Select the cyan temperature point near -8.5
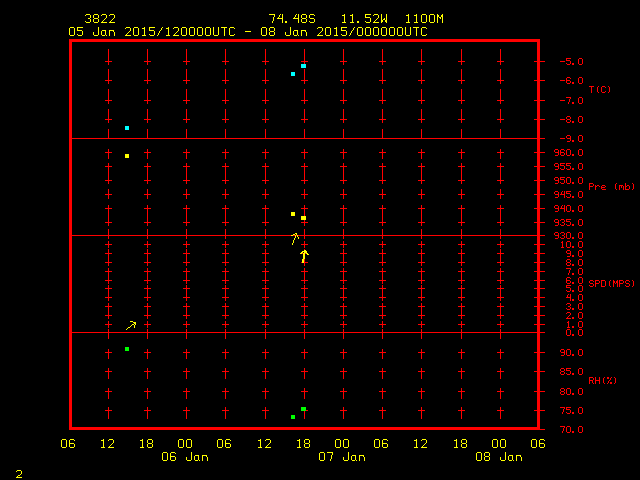 pos(127,128)
